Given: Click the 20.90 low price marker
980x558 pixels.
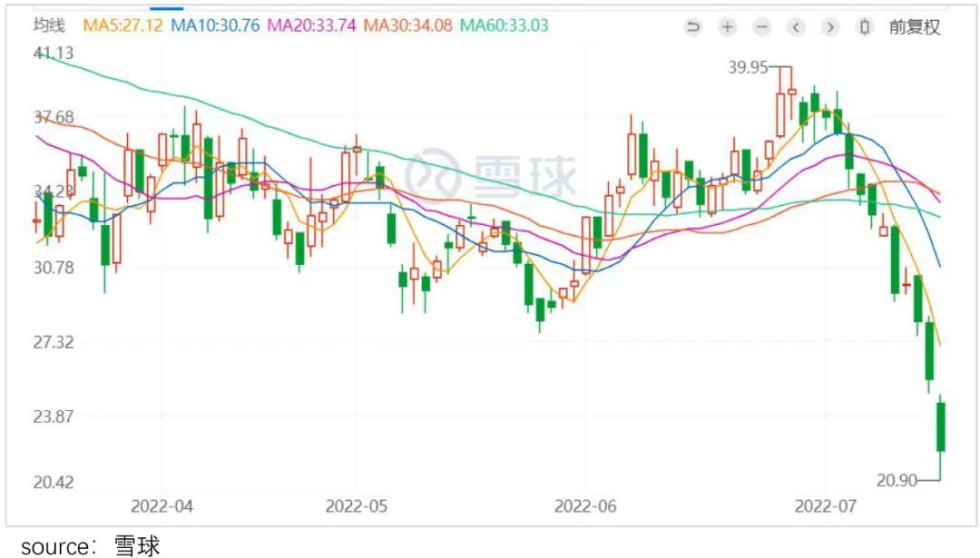Looking at the screenshot, I should 898,480.
